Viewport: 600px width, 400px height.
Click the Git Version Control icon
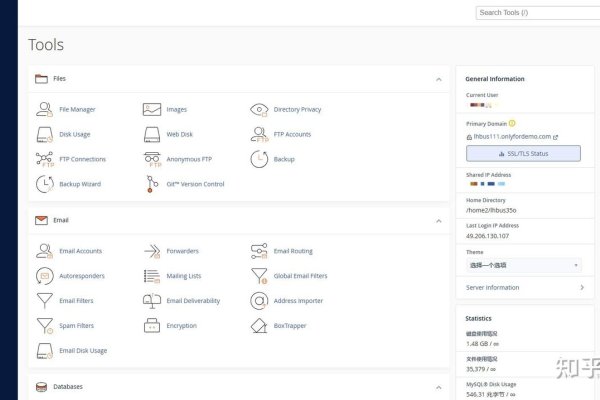tap(152, 184)
